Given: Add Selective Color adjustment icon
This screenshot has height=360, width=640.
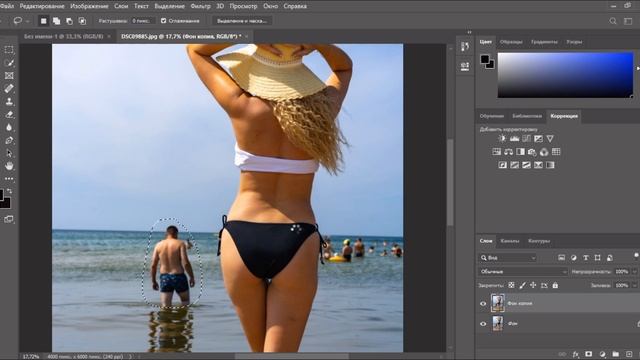Looking at the screenshot, I should (538, 165).
